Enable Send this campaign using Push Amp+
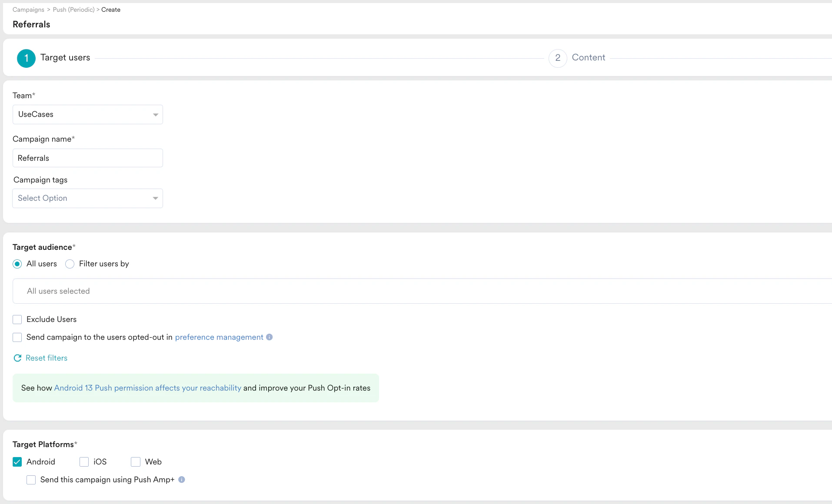Image resolution: width=832 pixels, height=504 pixels. point(31,480)
